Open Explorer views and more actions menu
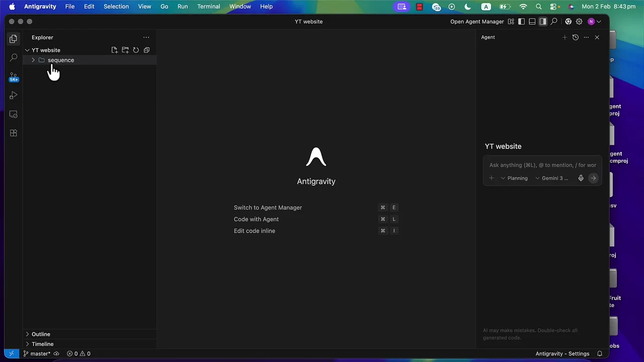 tap(146, 37)
